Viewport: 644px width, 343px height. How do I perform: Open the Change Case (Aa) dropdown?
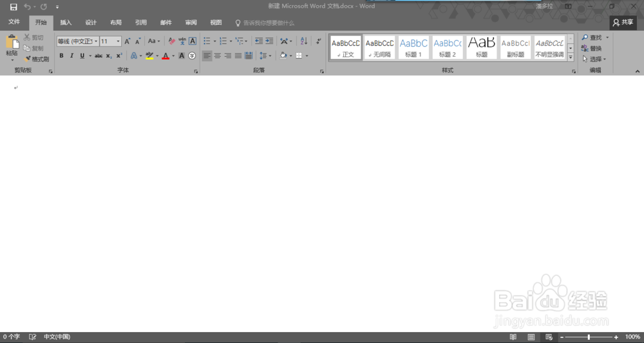tap(154, 41)
